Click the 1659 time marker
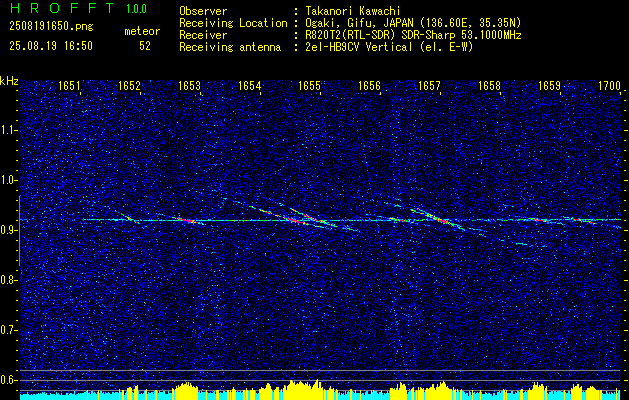 549,86
